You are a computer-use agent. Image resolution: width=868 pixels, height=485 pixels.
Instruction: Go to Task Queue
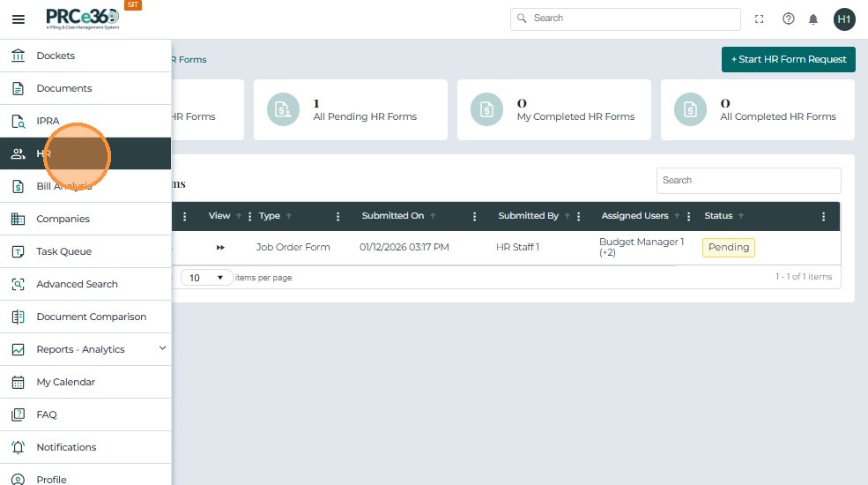(85, 251)
